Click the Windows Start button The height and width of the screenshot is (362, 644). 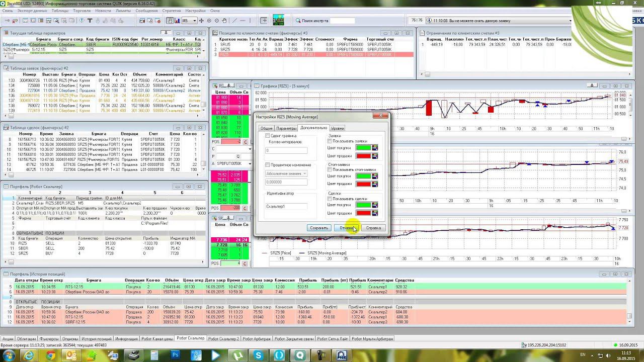9,355
